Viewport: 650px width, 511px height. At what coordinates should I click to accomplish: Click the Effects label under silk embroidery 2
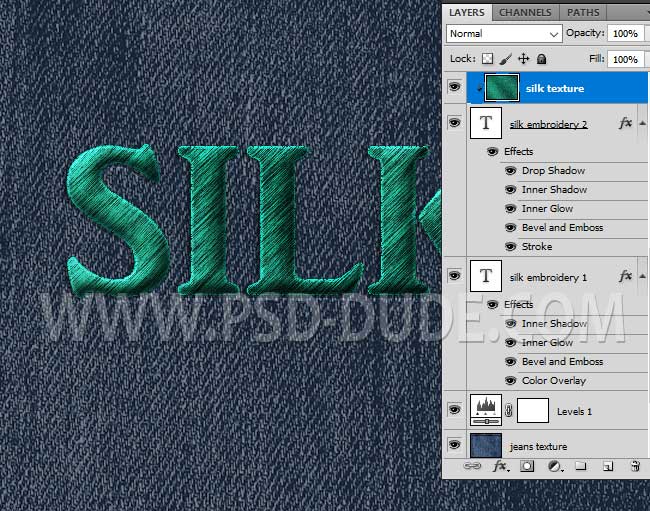coord(519,152)
